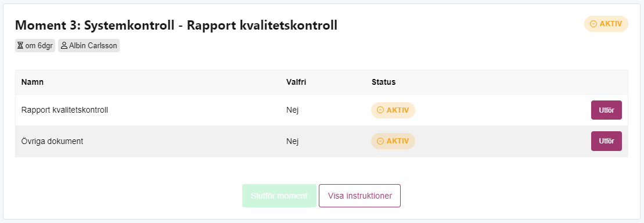Click the Valfri column header
This screenshot has width=644, height=223.
(x=296, y=82)
